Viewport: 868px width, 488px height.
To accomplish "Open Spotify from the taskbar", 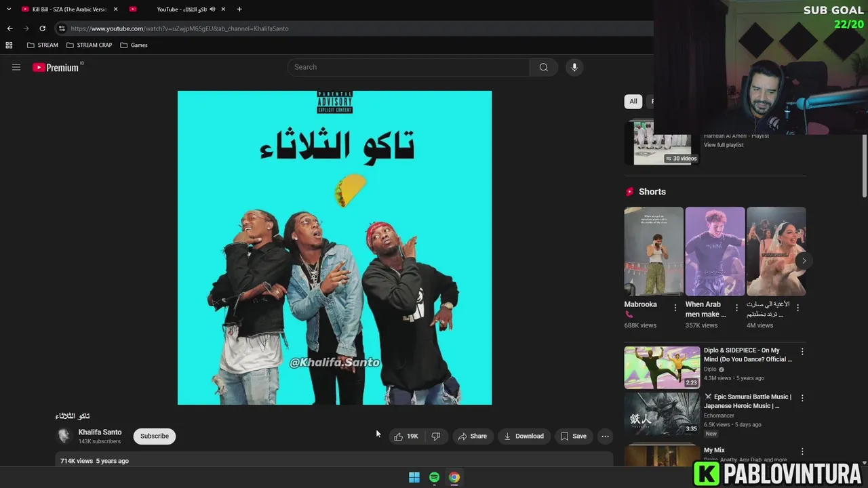I will 434,477.
